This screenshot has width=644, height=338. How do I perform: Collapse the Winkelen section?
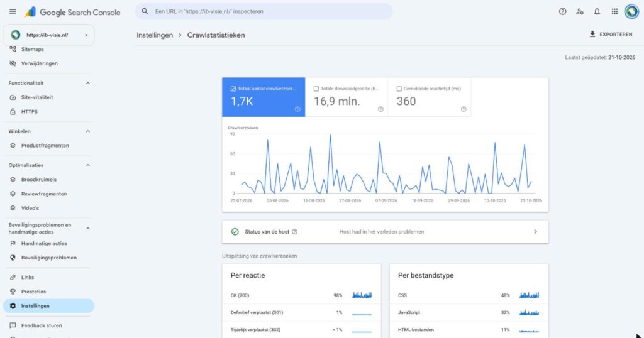pos(87,131)
